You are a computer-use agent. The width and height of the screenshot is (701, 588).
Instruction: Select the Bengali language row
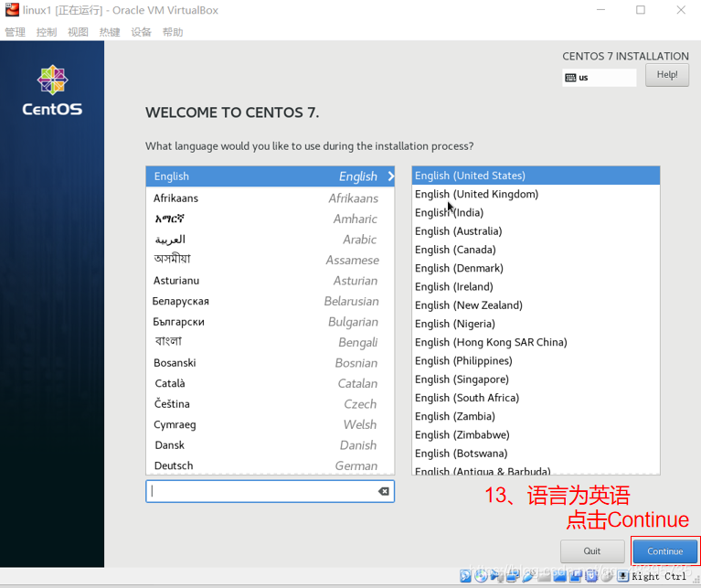coord(270,342)
